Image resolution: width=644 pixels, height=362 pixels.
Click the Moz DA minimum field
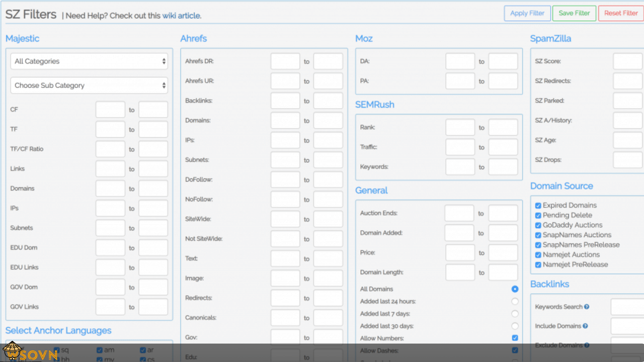(x=460, y=61)
